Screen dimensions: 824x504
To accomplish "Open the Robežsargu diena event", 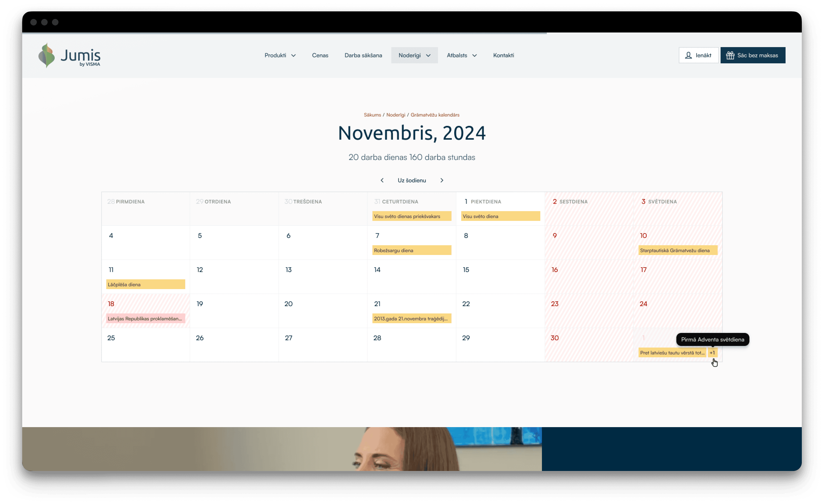I will (412, 250).
